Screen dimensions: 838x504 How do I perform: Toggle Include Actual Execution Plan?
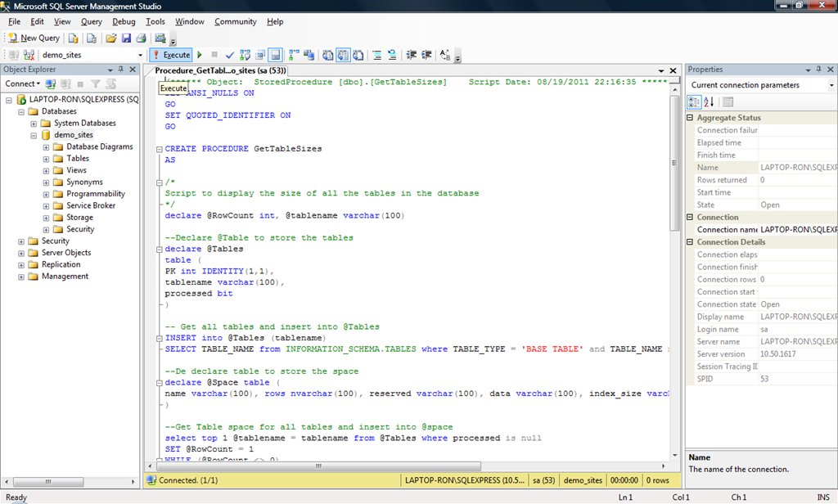point(294,55)
